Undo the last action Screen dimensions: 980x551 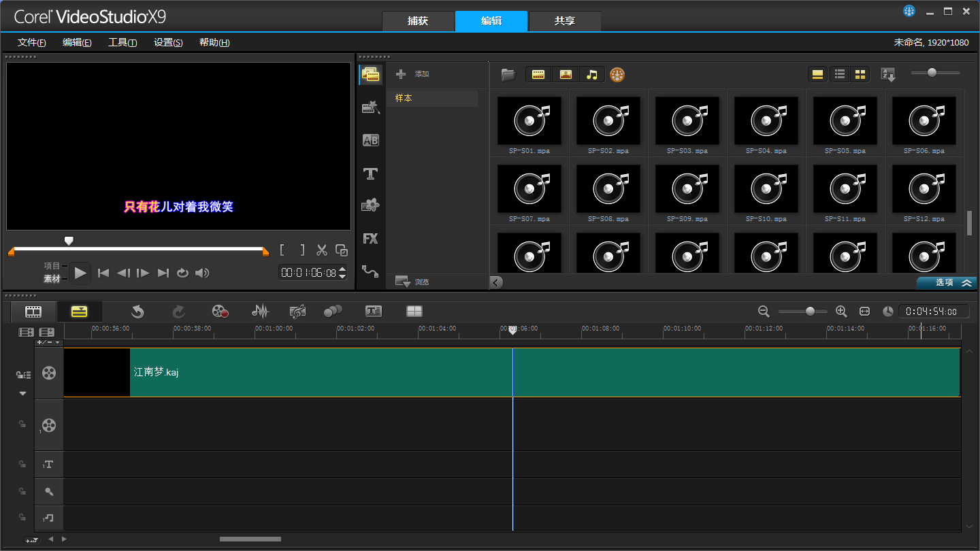[137, 312]
